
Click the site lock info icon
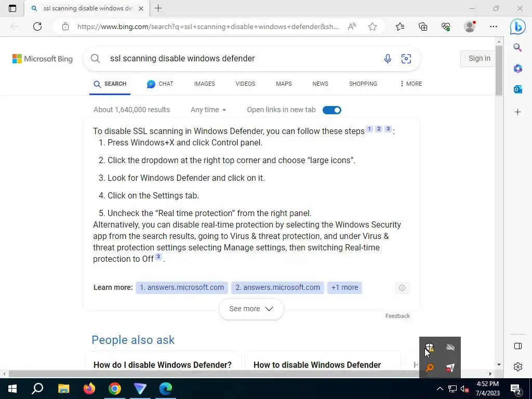[x=65, y=26]
